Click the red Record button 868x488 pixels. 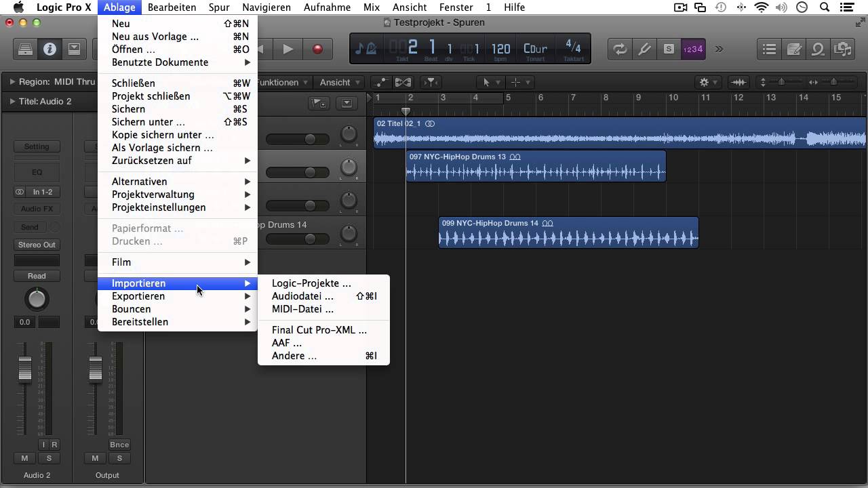click(317, 49)
